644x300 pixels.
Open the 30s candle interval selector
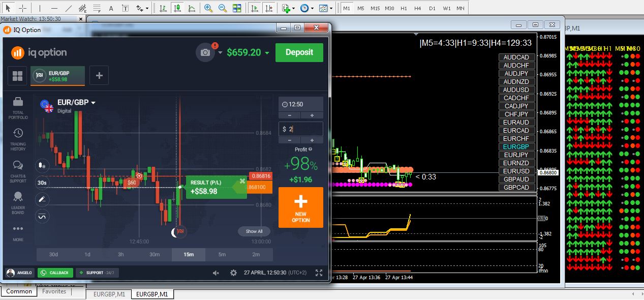pos(42,183)
